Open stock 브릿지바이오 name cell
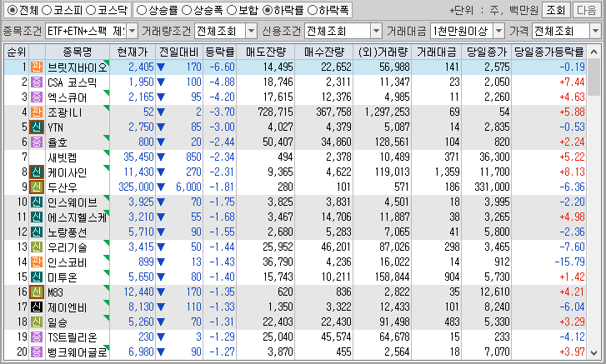The height and width of the screenshot is (364, 606). 78,67
